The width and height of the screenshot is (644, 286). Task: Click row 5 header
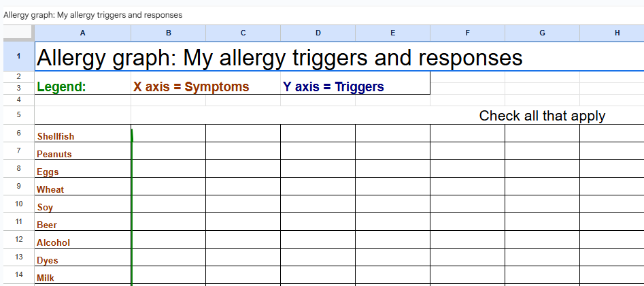click(17, 115)
